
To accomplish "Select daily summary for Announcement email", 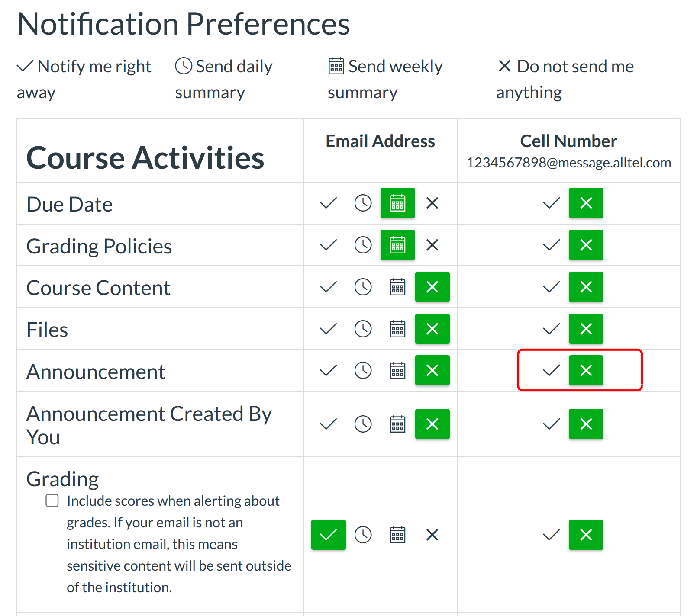I will pyautogui.click(x=363, y=370).
